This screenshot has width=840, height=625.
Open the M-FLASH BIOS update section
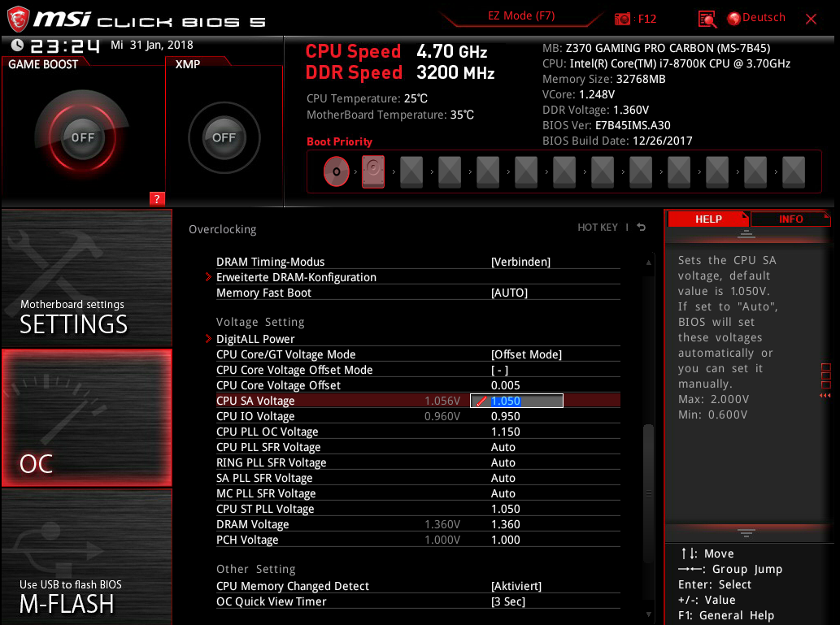click(x=87, y=557)
